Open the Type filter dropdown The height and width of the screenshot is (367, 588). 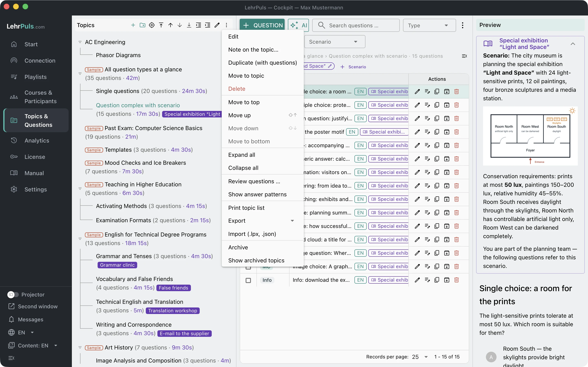pyautogui.click(x=429, y=25)
